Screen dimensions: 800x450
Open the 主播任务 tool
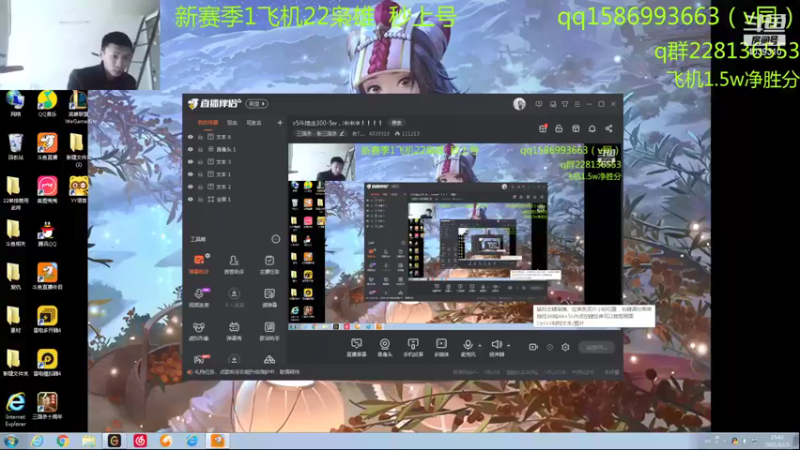click(x=269, y=264)
